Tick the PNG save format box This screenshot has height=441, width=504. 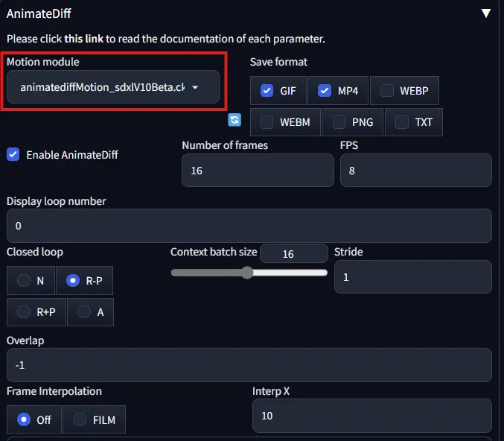pyautogui.click(x=339, y=122)
